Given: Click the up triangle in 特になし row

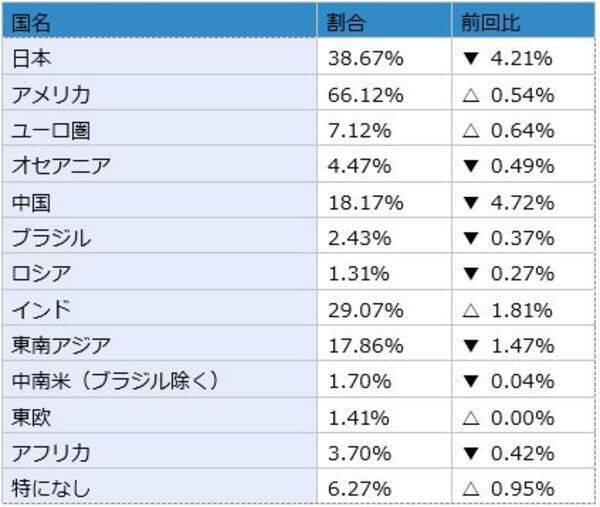Looking at the screenshot, I should pos(469,489).
